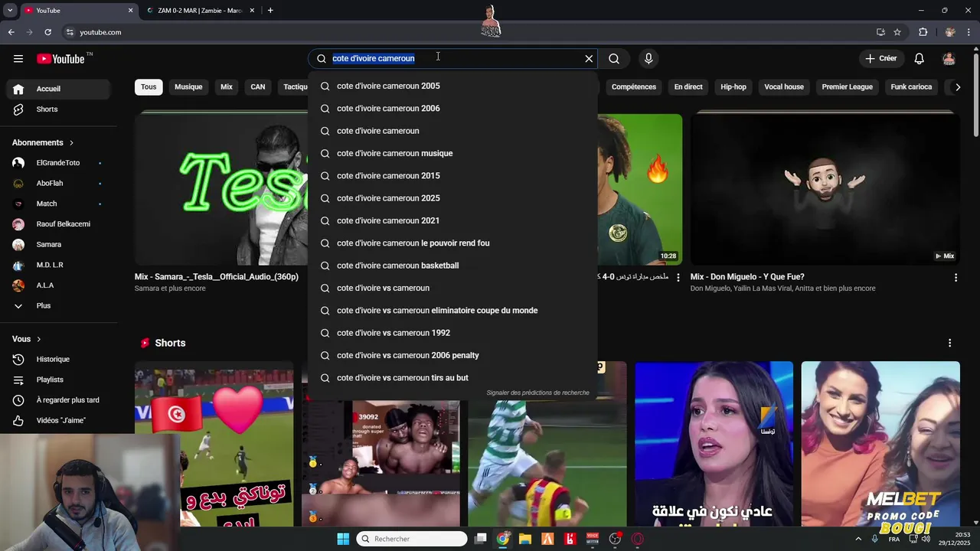Click the taskbar Rechercher search box
The image size is (980, 551).
[x=412, y=539]
